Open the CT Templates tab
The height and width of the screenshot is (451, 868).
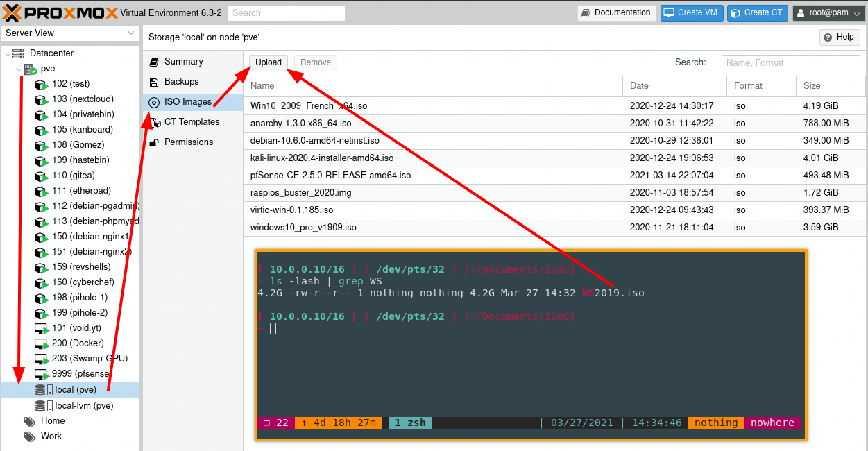[193, 122]
